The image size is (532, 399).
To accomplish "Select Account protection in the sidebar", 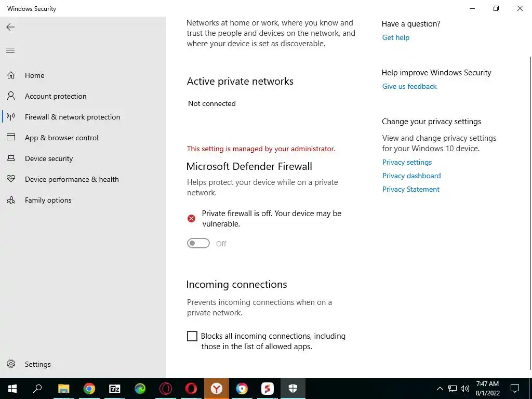I will tap(56, 96).
